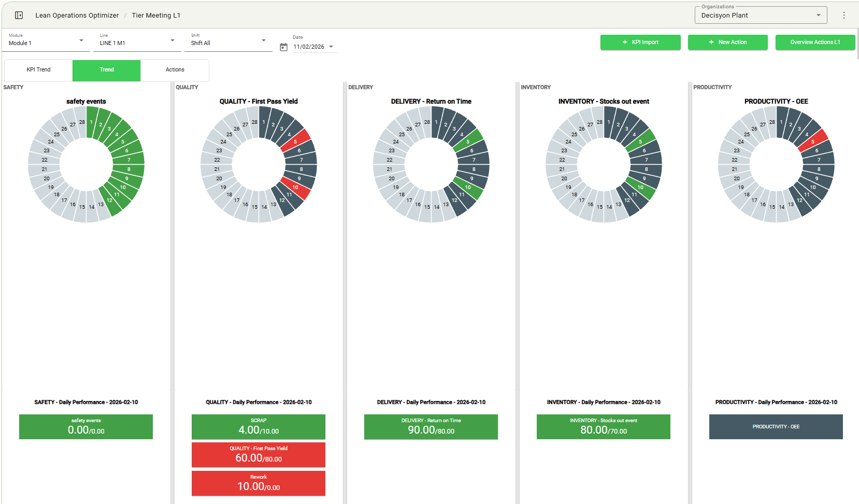Click red QUALITY - First Pass Yield tile

point(258,454)
